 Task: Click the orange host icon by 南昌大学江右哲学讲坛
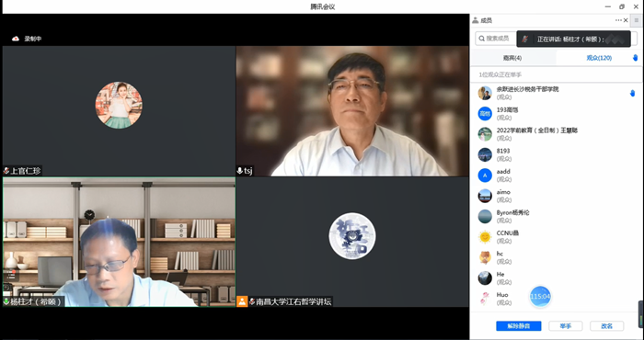[242, 301]
